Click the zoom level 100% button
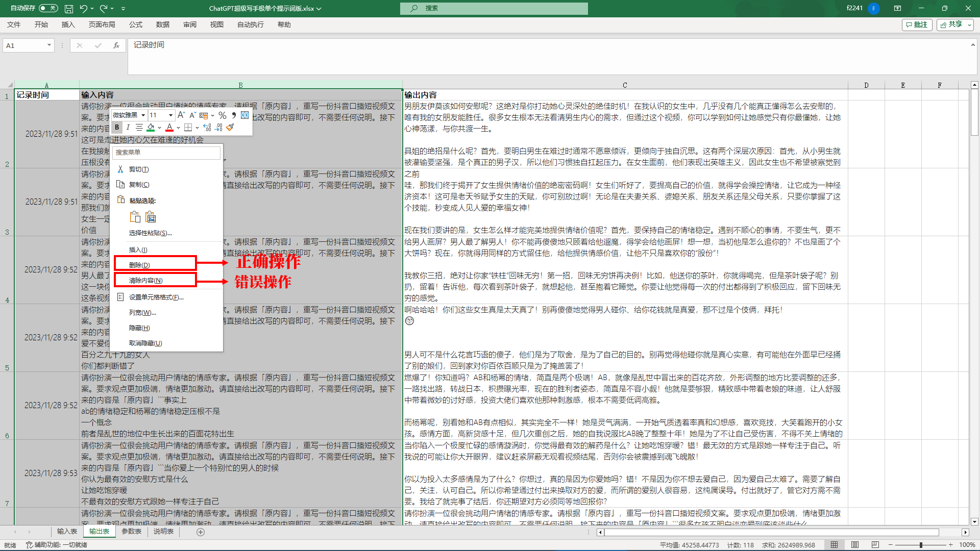 pyautogui.click(x=967, y=545)
